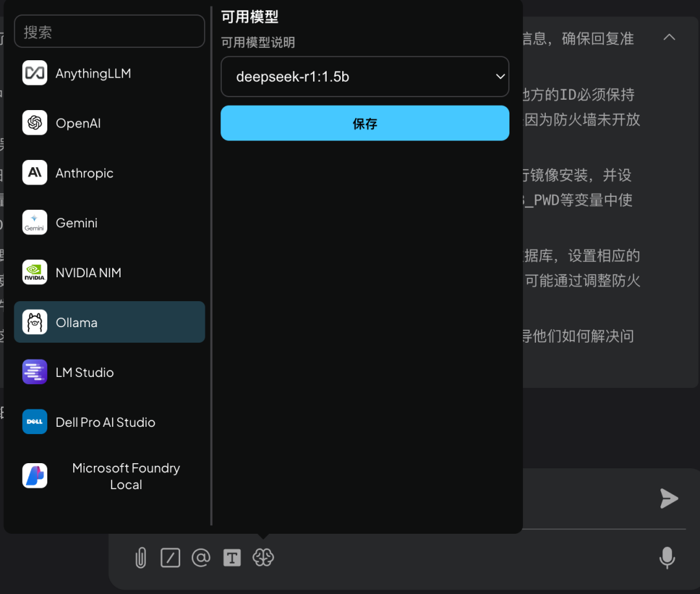
Task: Click the blue 保存 save button
Action: click(365, 123)
